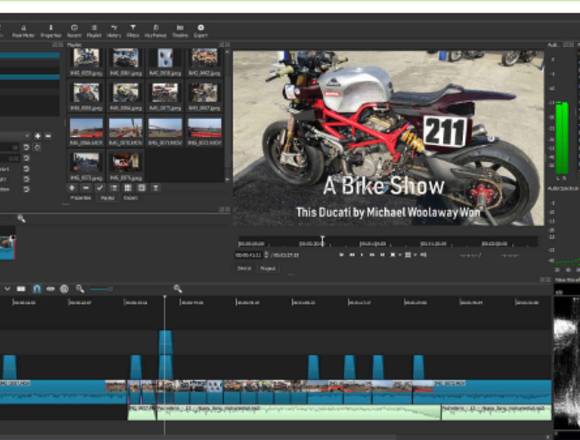Toggle the Playlist panel via top toolbar icon
This screenshot has width=580, height=440.
[x=94, y=31]
